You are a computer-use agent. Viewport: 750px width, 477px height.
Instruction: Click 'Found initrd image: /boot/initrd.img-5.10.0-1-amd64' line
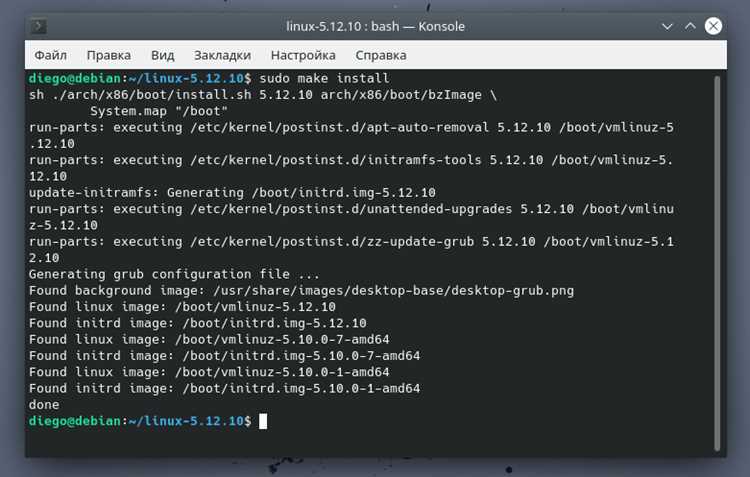coord(224,388)
